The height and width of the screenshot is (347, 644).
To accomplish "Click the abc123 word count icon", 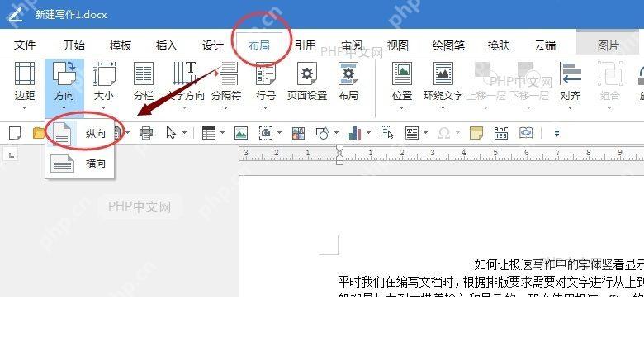I will click(501, 133).
